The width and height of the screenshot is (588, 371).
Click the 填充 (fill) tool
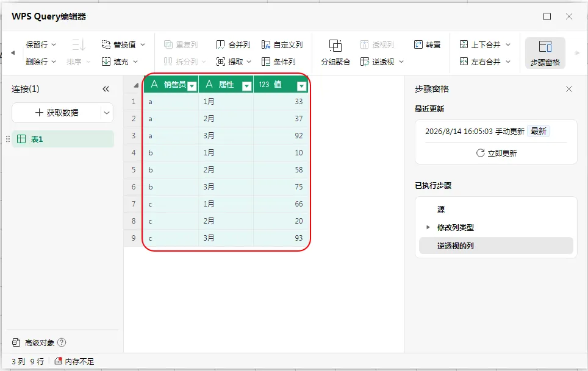(115, 62)
